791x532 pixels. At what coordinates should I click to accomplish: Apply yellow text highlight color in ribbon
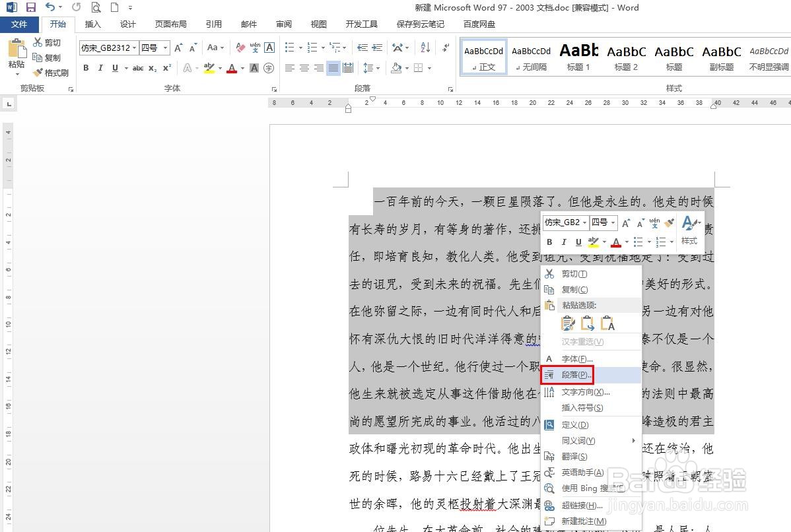coord(209,68)
